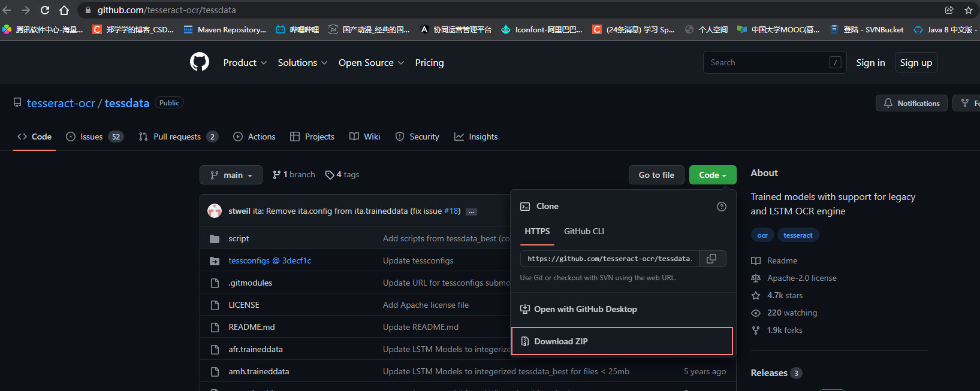Click the tessdata repository name link

pos(127,103)
